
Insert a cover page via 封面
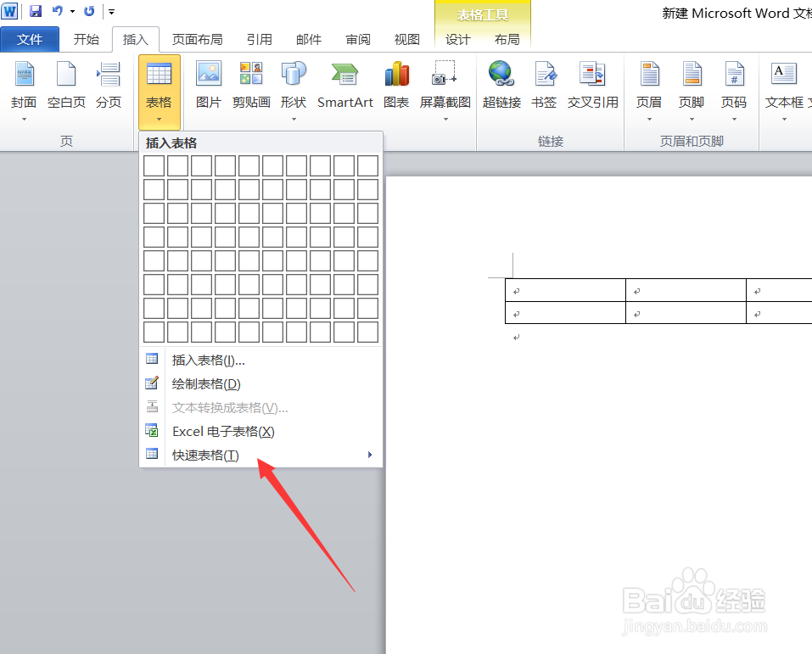click(24, 91)
